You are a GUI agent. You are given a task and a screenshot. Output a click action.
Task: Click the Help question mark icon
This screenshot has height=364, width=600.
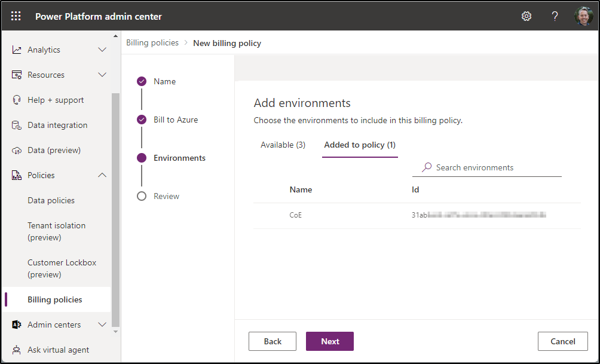pos(555,16)
